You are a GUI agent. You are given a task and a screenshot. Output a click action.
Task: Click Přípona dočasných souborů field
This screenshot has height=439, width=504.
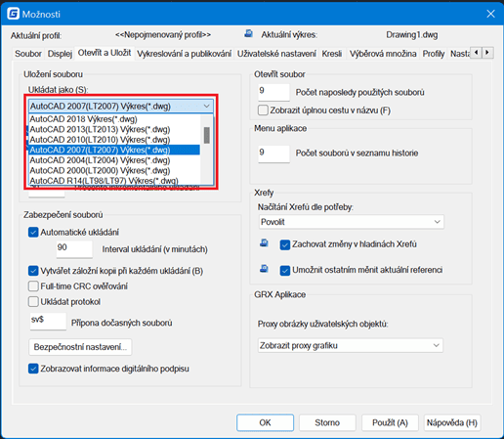click(48, 321)
